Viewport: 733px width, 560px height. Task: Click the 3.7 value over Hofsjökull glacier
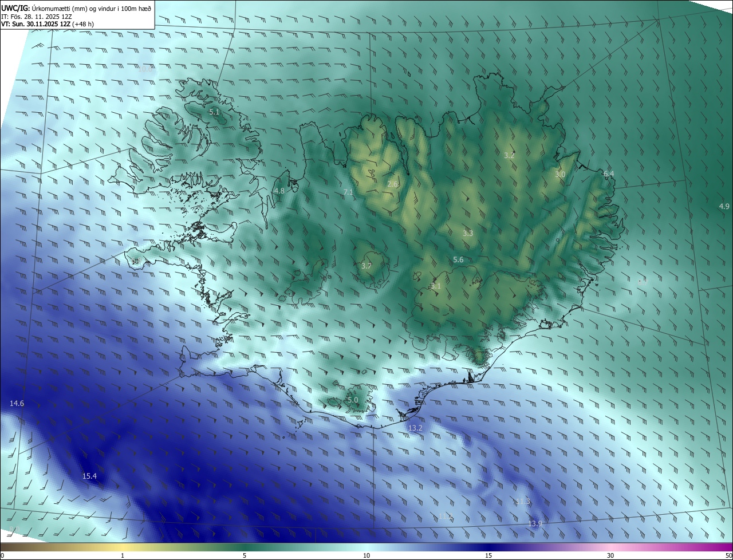[x=366, y=266]
